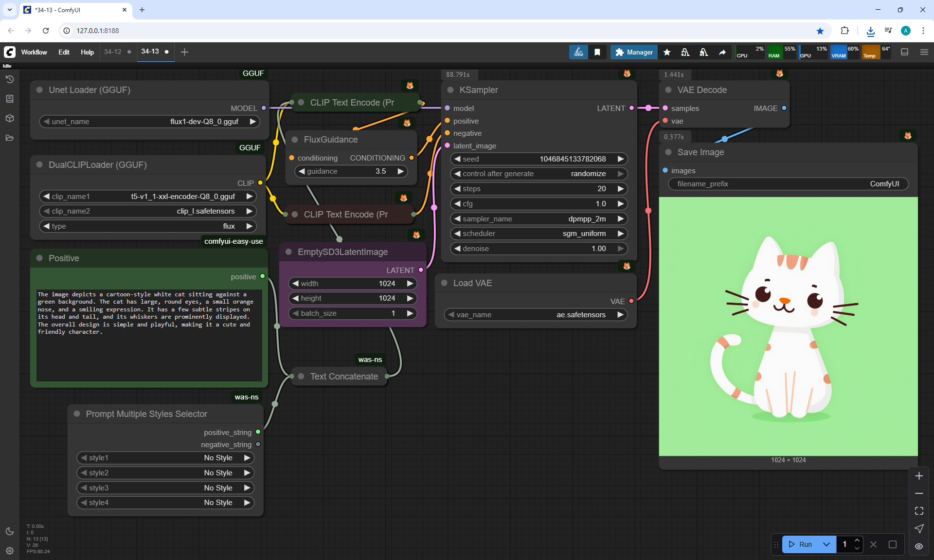Open the workflows folder sidebar icon
934x560 pixels.
pyautogui.click(x=10, y=138)
